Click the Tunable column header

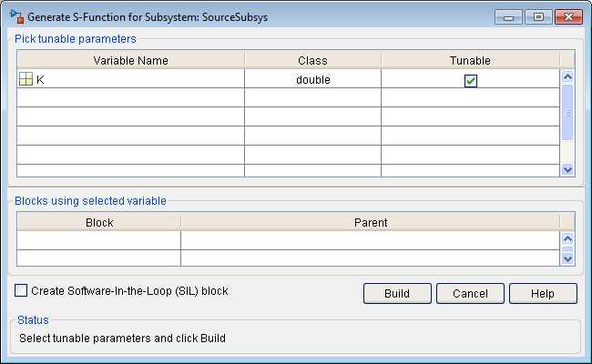[470, 60]
